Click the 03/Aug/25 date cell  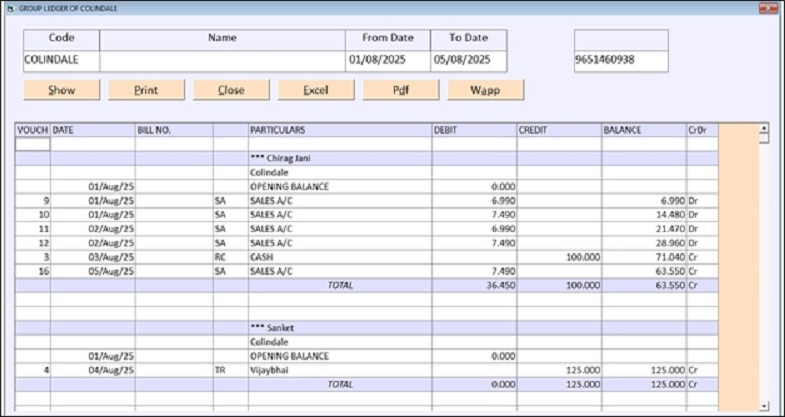pos(93,258)
